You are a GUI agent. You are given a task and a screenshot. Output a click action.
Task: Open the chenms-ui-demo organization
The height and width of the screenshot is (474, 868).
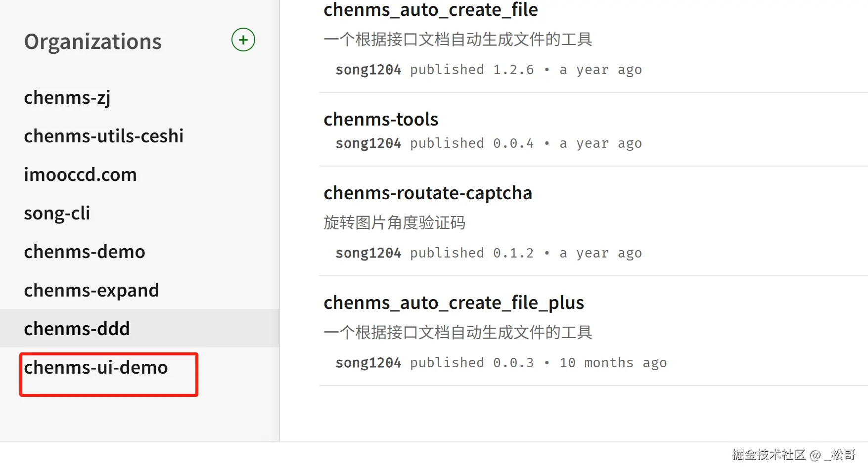96,368
